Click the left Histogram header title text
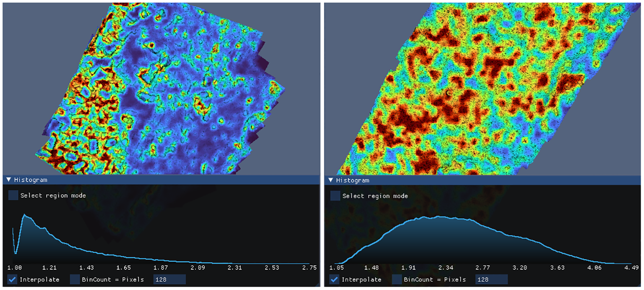Image resolution: width=644 pixels, height=290 pixels. tap(31, 180)
